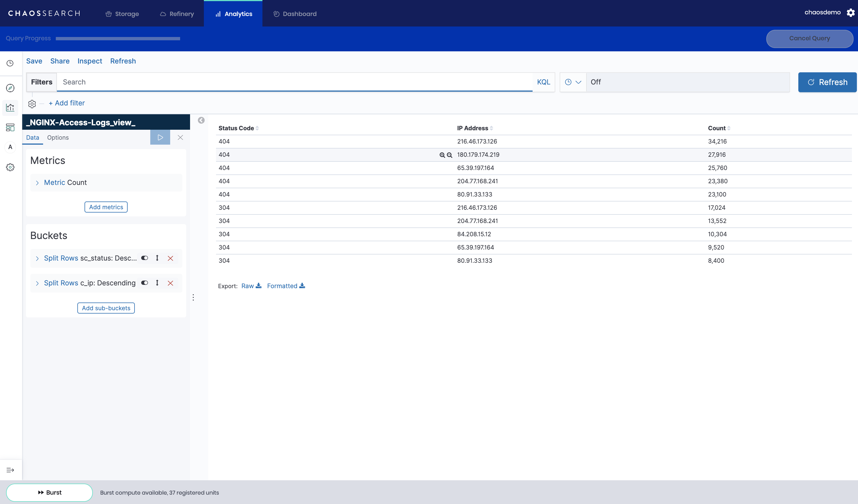Collapse the editor panel with the arrow icon
This screenshot has height=504, width=858.
point(201,120)
